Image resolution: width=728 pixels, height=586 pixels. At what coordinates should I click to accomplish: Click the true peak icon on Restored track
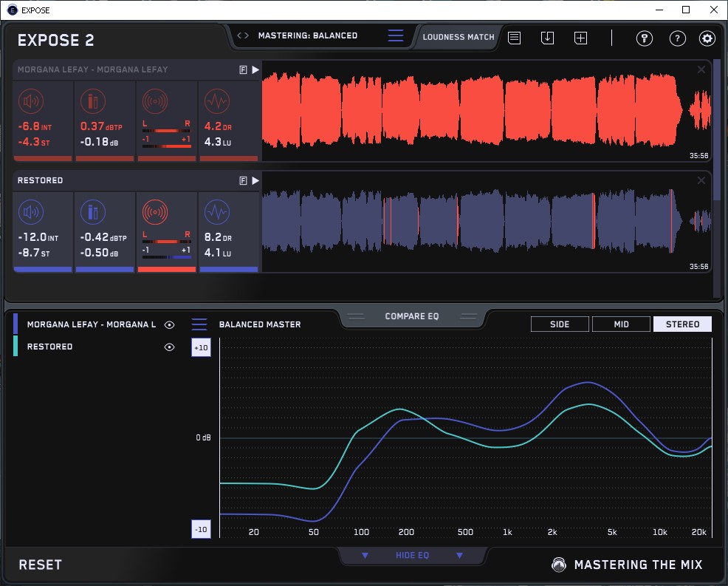click(x=93, y=212)
